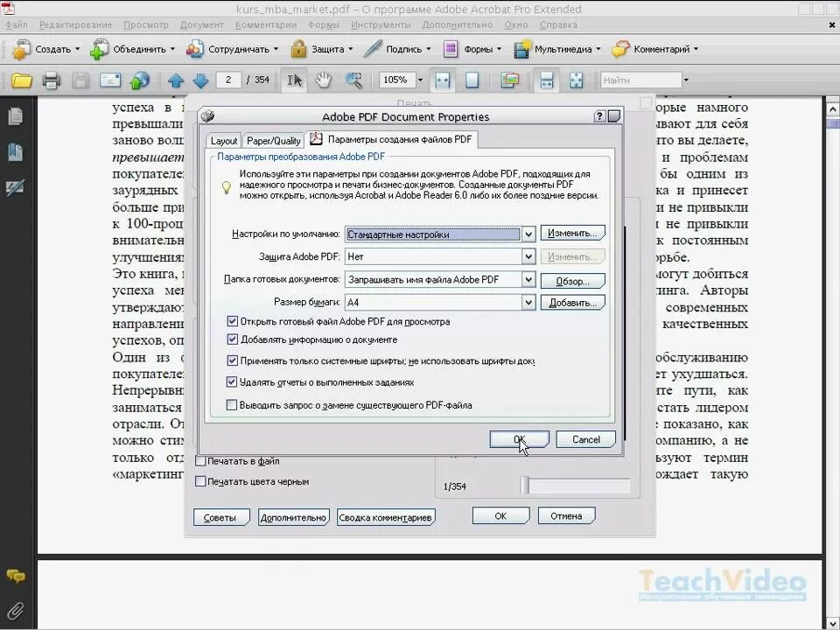Open the Comments panel at sidebar bottom
This screenshot has height=630, width=840.
[16, 576]
